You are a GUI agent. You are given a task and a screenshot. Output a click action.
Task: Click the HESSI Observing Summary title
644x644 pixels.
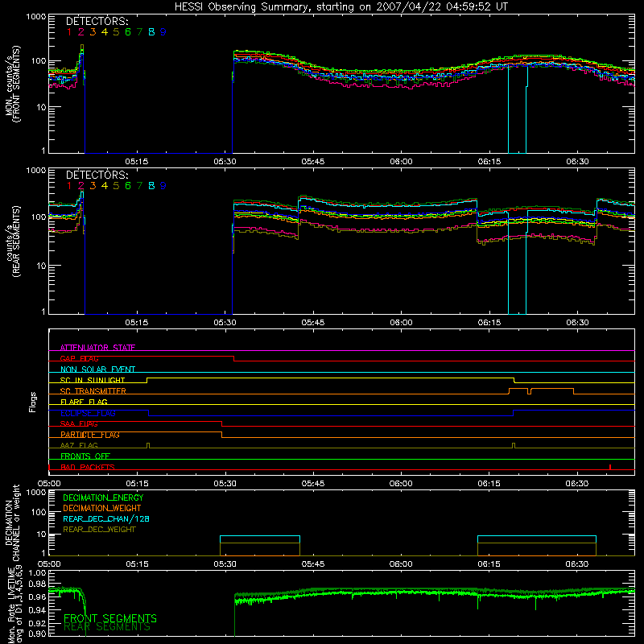(341, 7)
